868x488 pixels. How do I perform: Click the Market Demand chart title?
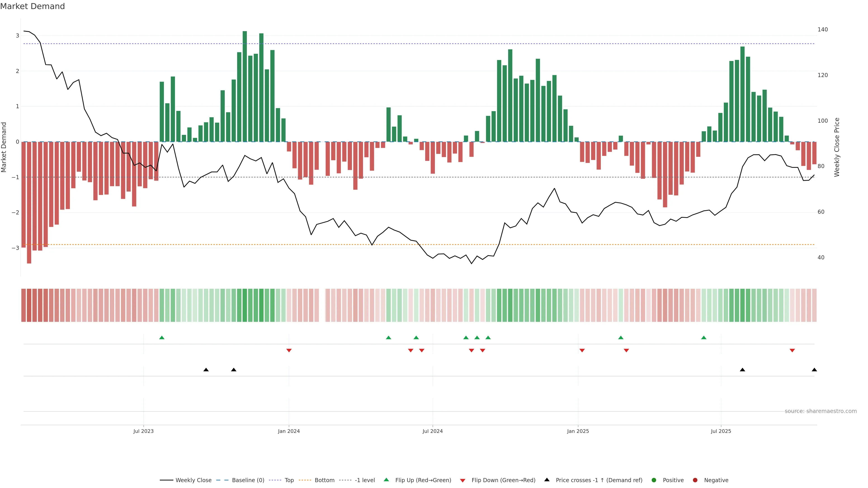pyautogui.click(x=32, y=6)
